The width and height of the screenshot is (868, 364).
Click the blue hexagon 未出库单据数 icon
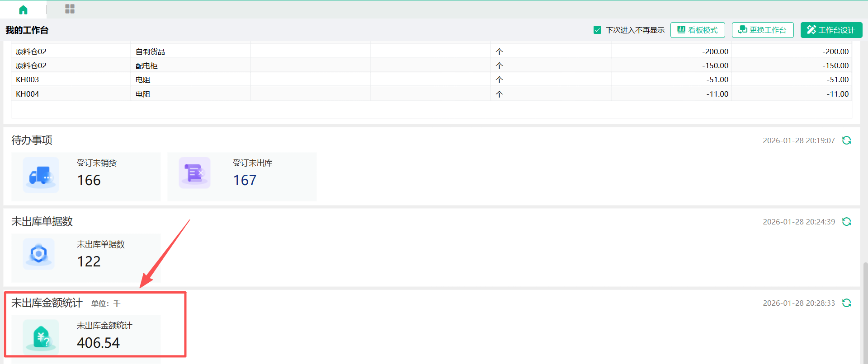(x=39, y=254)
